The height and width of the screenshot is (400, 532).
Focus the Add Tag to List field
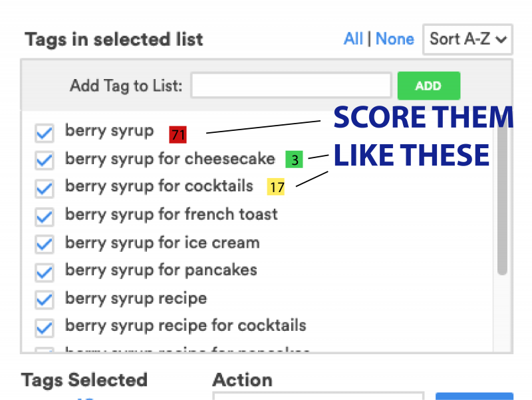pyautogui.click(x=291, y=86)
